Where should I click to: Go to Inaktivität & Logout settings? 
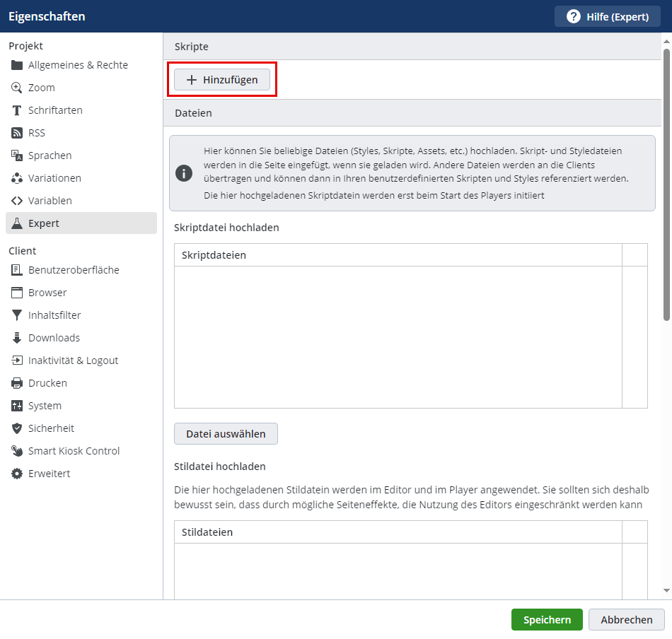click(73, 360)
